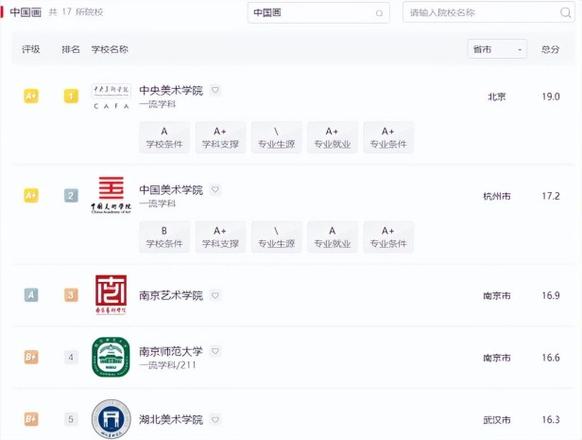Open the 湖北美术学院 blue round logo
Image resolution: width=582 pixels, height=440 pixels.
(x=111, y=419)
